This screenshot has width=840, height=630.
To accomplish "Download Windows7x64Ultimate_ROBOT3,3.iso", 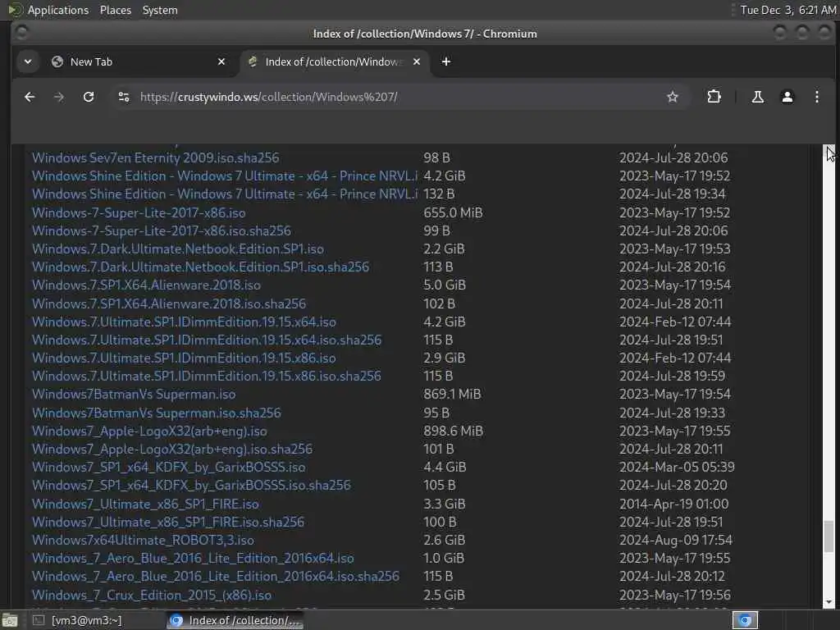I will coord(143,540).
